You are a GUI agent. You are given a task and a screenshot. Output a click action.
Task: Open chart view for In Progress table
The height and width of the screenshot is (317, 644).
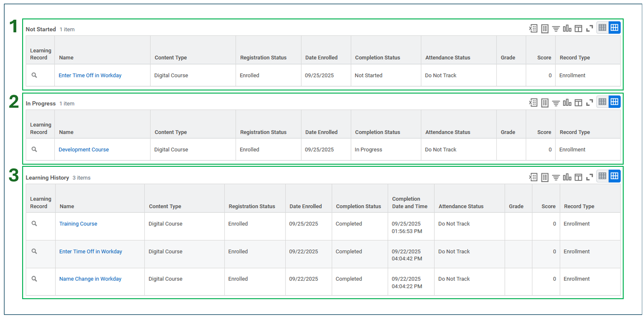(567, 103)
